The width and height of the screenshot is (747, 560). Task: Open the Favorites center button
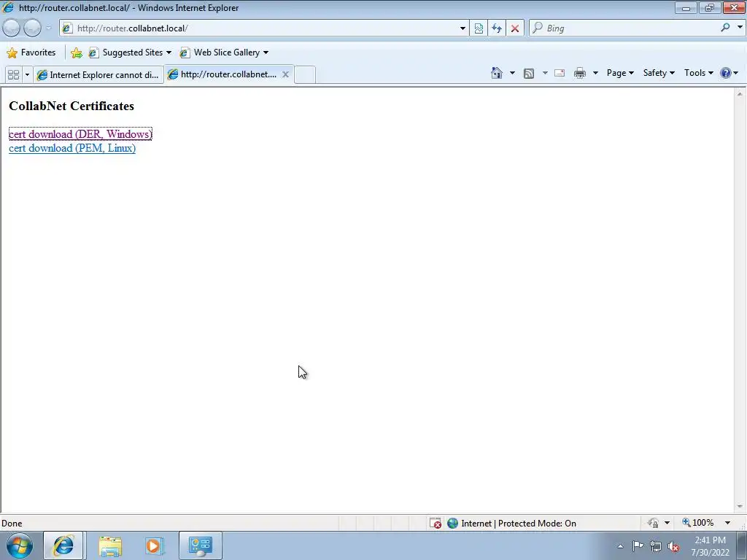tap(31, 52)
